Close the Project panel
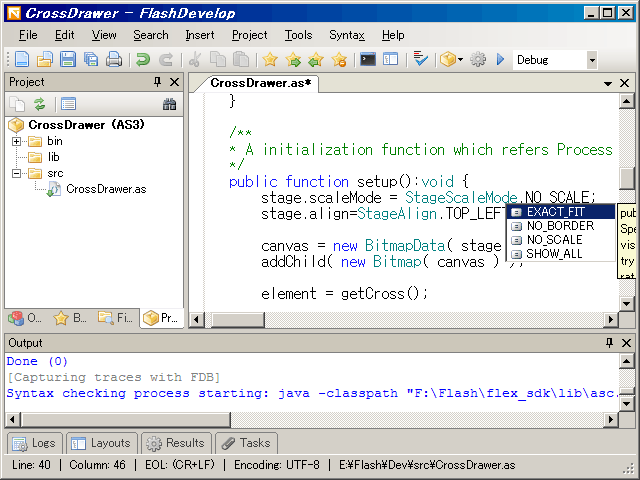Image resolution: width=640 pixels, height=480 pixels. (x=175, y=82)
